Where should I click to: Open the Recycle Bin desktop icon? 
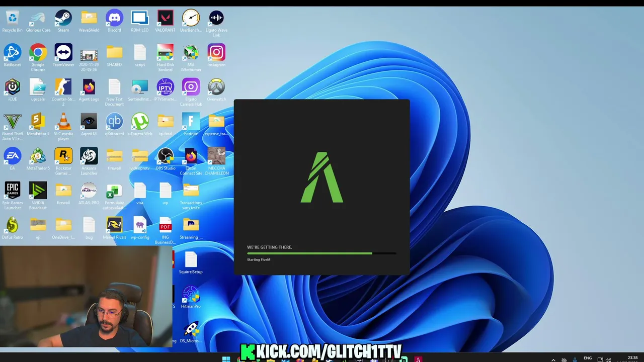[x=13, y=18]
